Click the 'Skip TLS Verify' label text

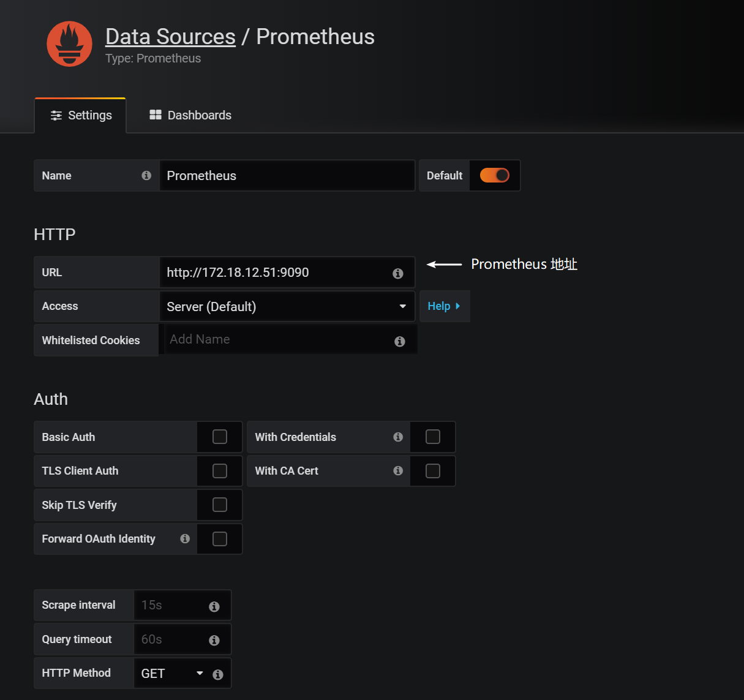point(79,505)
